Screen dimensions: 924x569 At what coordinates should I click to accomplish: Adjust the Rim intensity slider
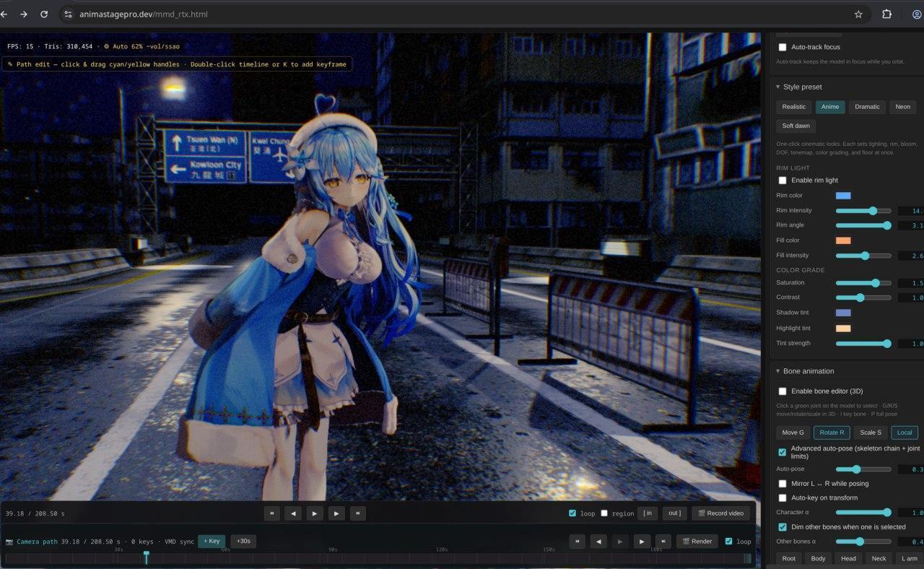tap(863, 211)
